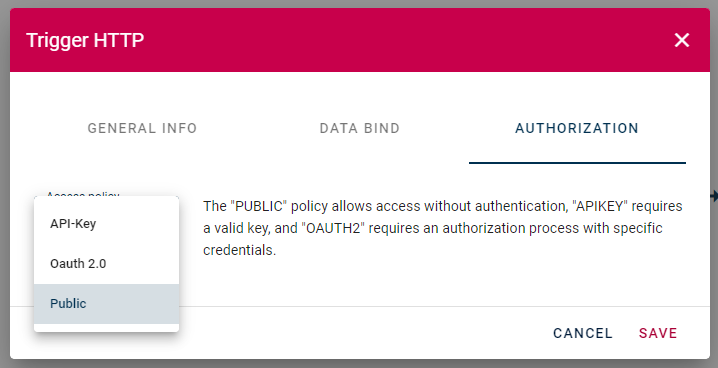
Task: Save the HTTP trigger settings
Action: click(658, 333)
